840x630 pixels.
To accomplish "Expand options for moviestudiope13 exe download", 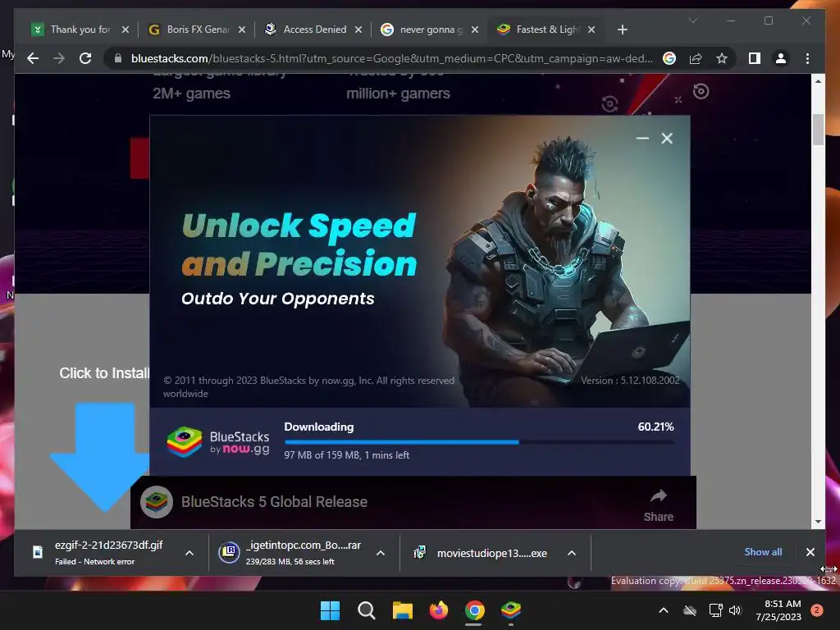I will click(572, 553).
